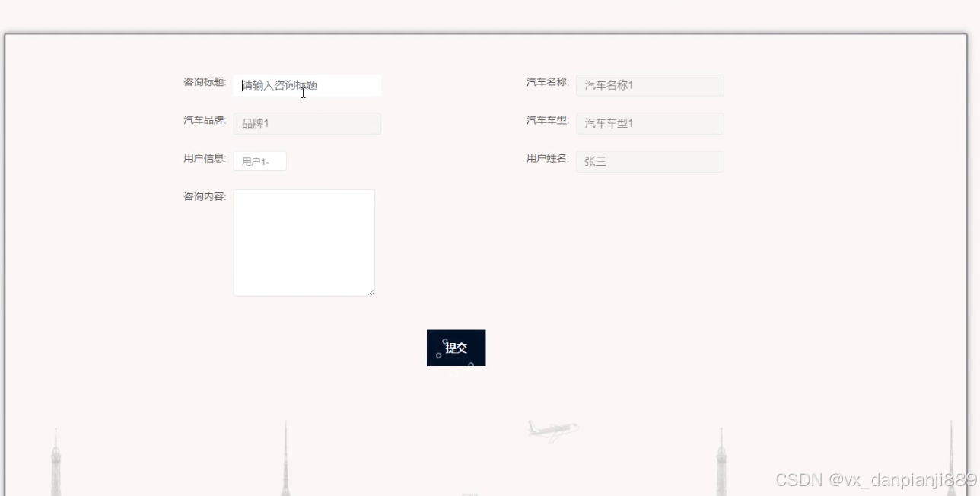Image resolution: width=980 pixels, height=496 pixels.
Task: Click the 汽车名称 label
Action: coord(548,82)
